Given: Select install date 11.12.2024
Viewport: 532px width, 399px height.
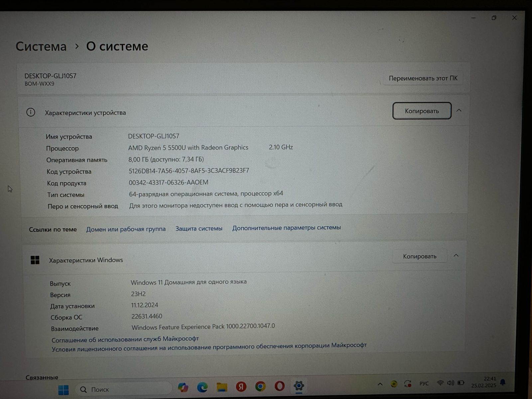Looking at the screenshot, I should point(145,305).
